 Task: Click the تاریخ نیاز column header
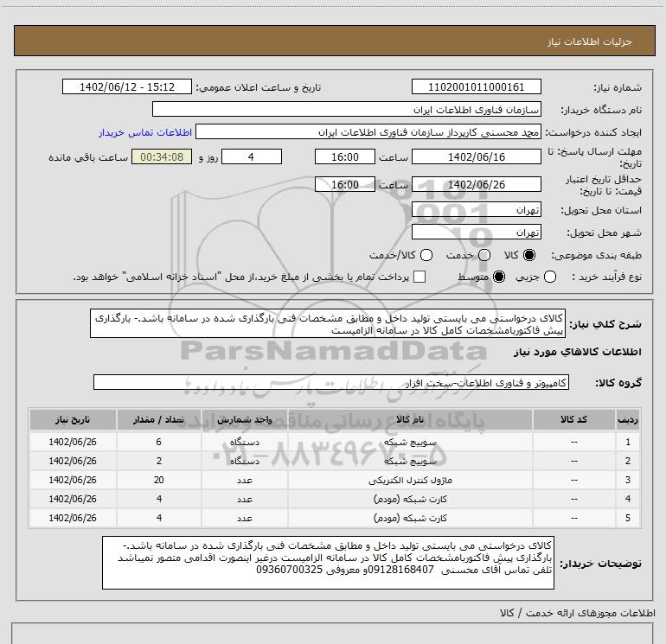pos(73,420)
